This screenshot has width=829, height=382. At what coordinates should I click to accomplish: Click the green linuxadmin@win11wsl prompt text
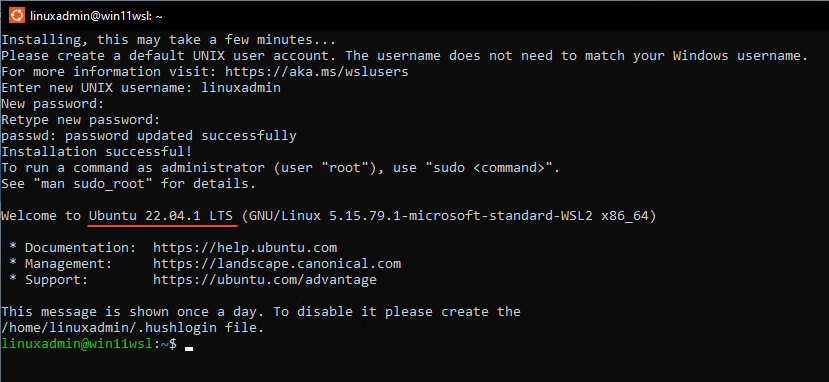tap(78, 344)
